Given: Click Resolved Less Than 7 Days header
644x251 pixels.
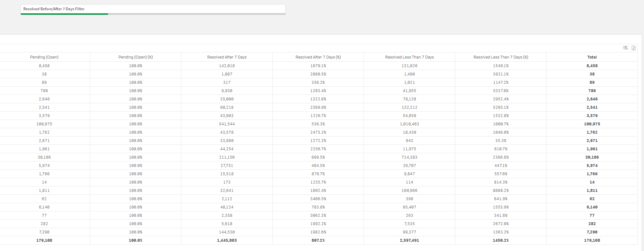Looking at the screenshot, I should [409, 57].
